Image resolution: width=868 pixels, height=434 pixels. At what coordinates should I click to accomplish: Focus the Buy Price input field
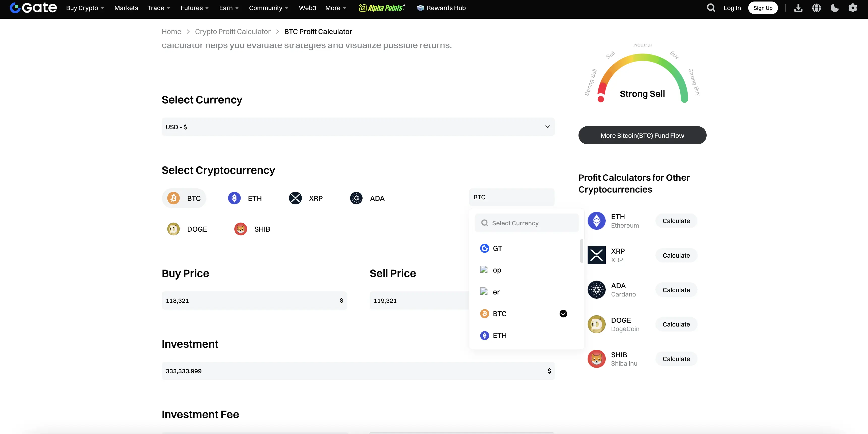254,301
